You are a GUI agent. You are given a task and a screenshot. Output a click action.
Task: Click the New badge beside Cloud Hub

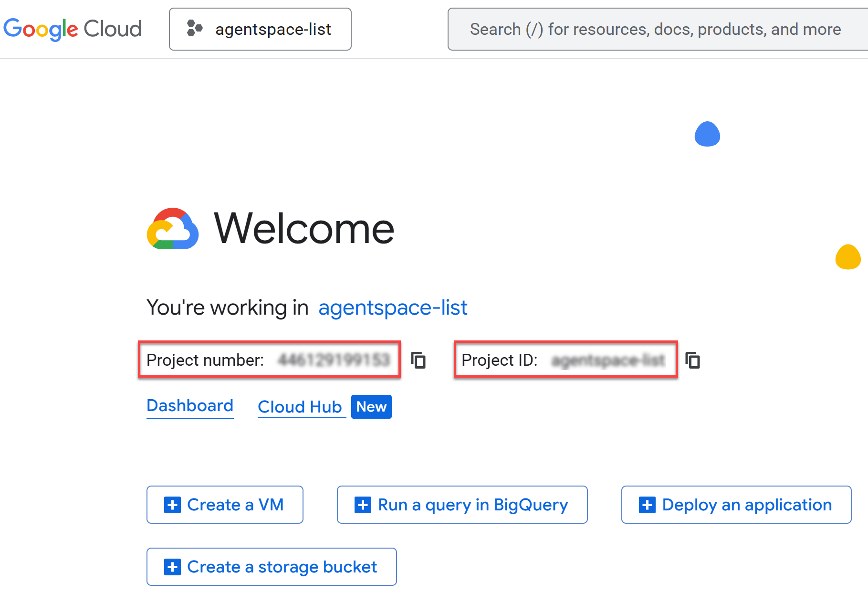(x=371, y=407)
